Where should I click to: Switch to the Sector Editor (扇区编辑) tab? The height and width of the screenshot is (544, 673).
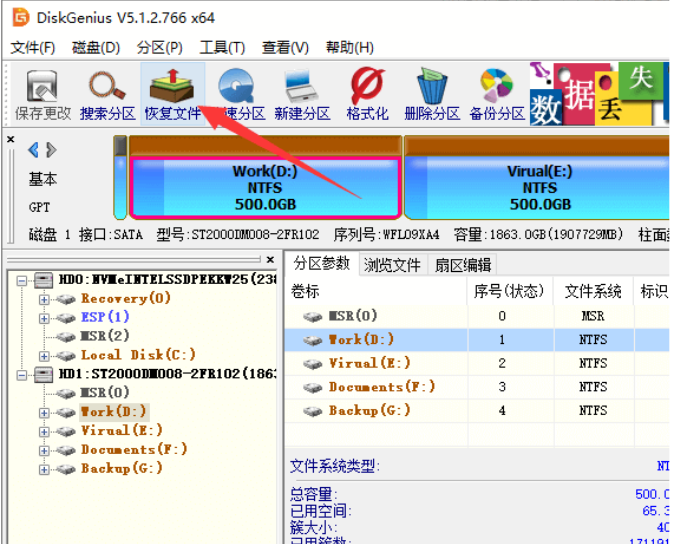coord(462,265)
